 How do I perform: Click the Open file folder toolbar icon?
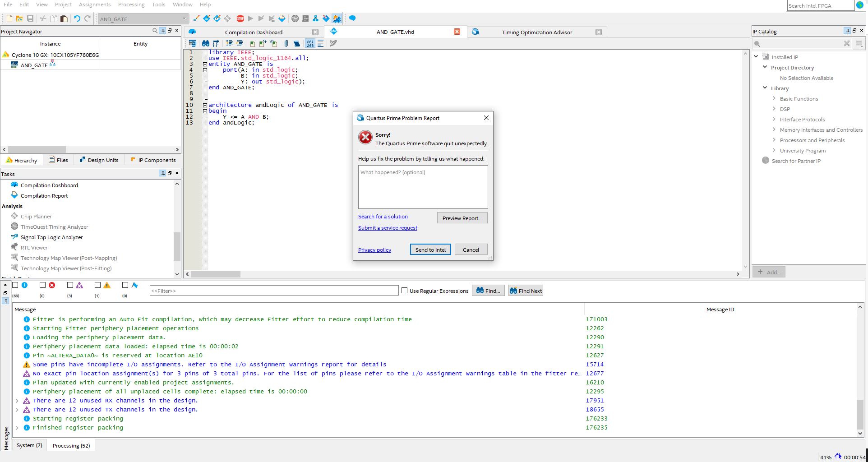tap(19, 18)
